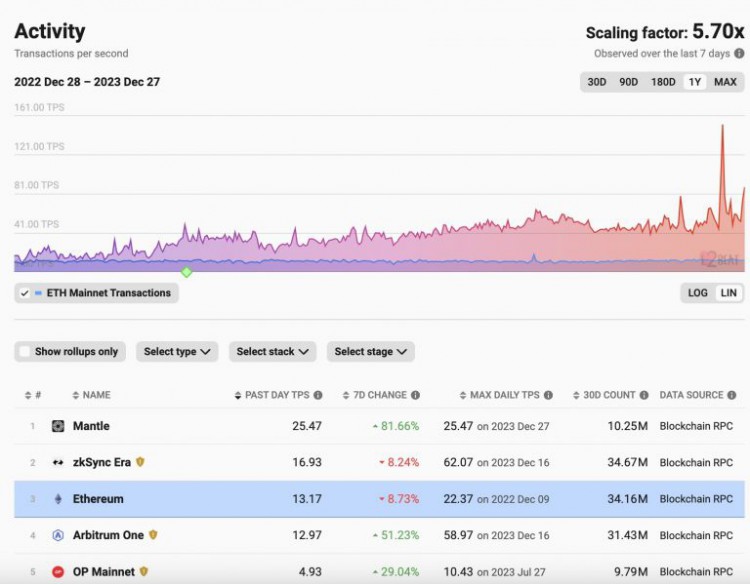Click the shield badge next to zkSync Era
Image resolution: width=750 pixels, height=584 pixels.
tap(140, 462)
